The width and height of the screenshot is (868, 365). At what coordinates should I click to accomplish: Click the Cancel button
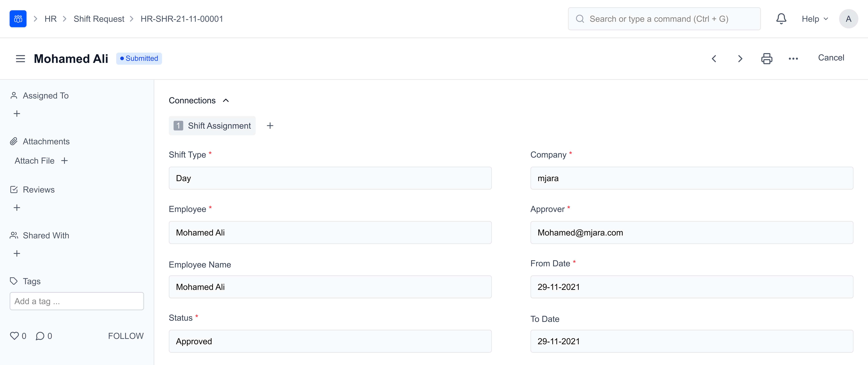[x=831, y=58]
